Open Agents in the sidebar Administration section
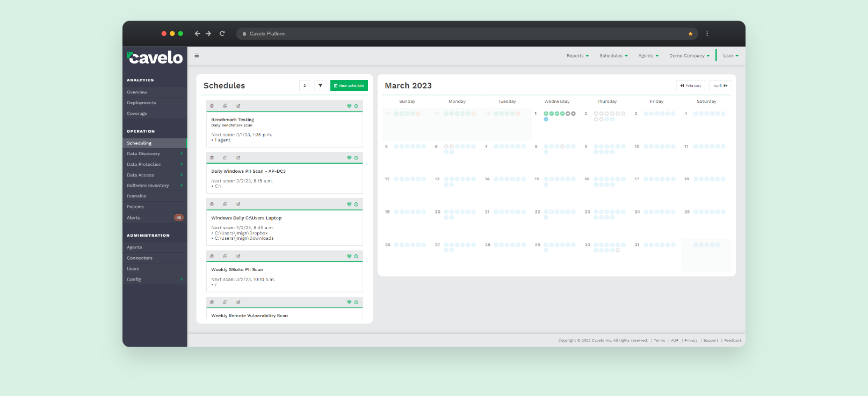The width and height of the screenshot is (868, 396). point(155,247)
